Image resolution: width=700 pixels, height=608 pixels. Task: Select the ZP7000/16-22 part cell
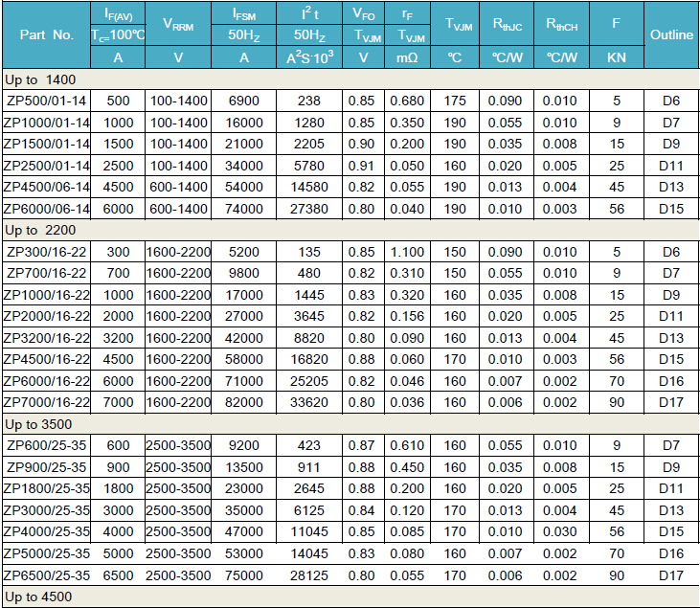46,402
